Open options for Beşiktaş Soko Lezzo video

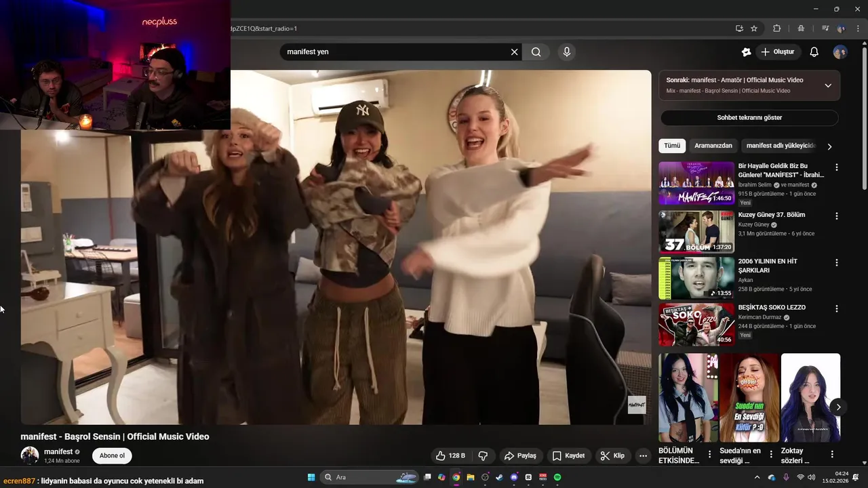pos(836,308)
